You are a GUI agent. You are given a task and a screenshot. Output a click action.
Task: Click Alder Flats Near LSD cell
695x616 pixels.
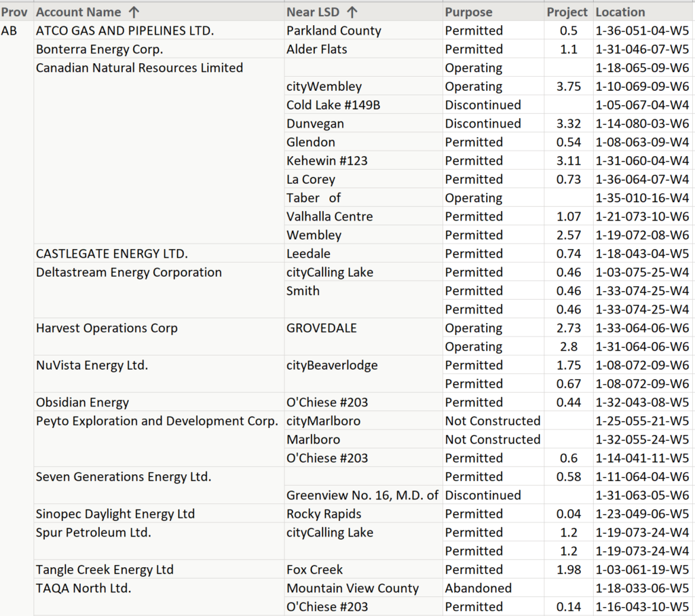coord(316,50)
